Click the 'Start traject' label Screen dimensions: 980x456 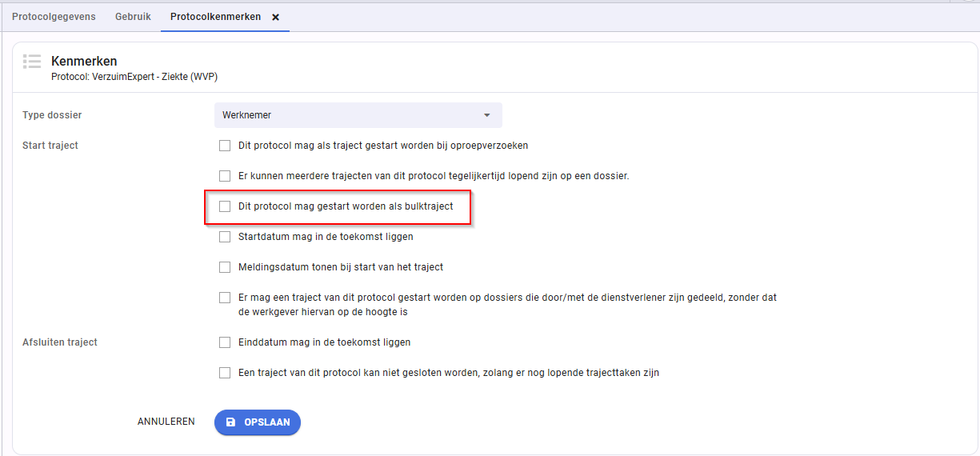(x=50, y=146)
